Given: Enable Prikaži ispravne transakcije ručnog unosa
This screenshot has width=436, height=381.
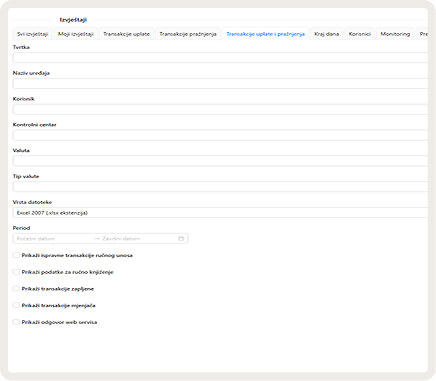Looking at the screenshot, I should coord(16,255).
